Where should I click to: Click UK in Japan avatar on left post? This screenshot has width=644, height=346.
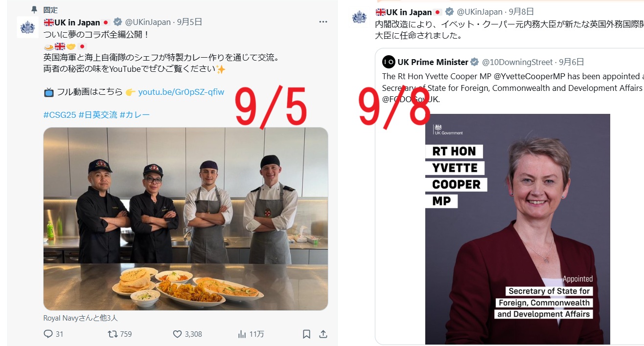click(x=27, y=27)
